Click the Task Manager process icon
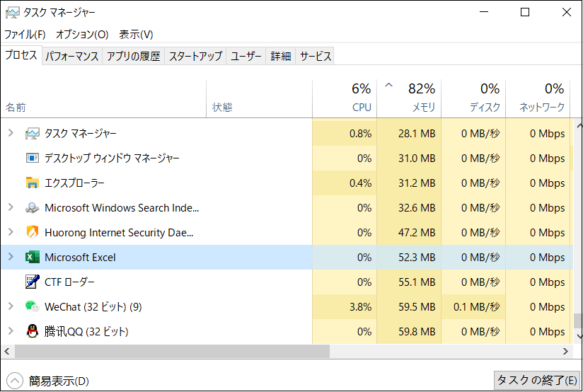Image resolution: width=583 pixels, height=392 pixels. tap(33, 134)
